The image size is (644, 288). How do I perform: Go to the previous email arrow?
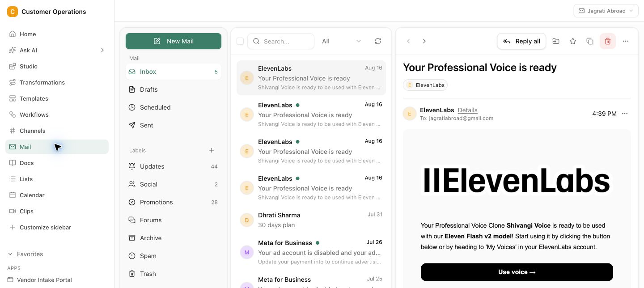click(x=408, y=41)
